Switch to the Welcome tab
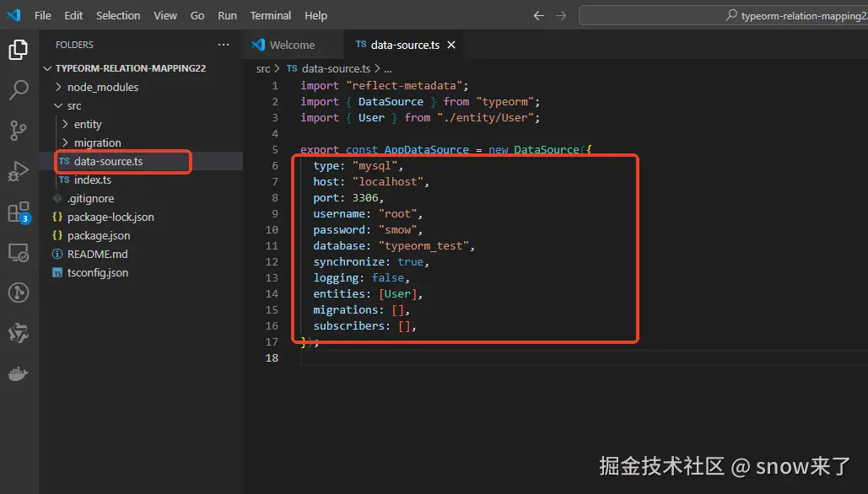Viewport: 868px width, 494px height. tap(293, 45)
